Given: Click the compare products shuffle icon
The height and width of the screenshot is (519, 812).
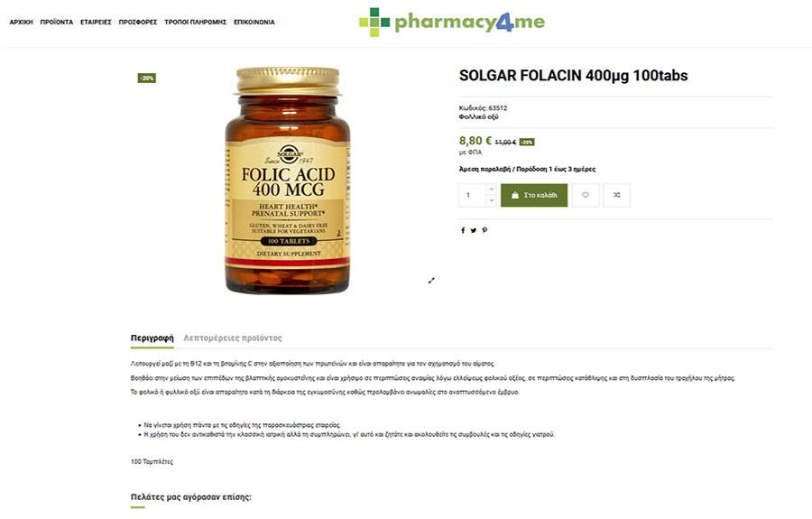Looking at the screenshot, I should pos(617,195).
